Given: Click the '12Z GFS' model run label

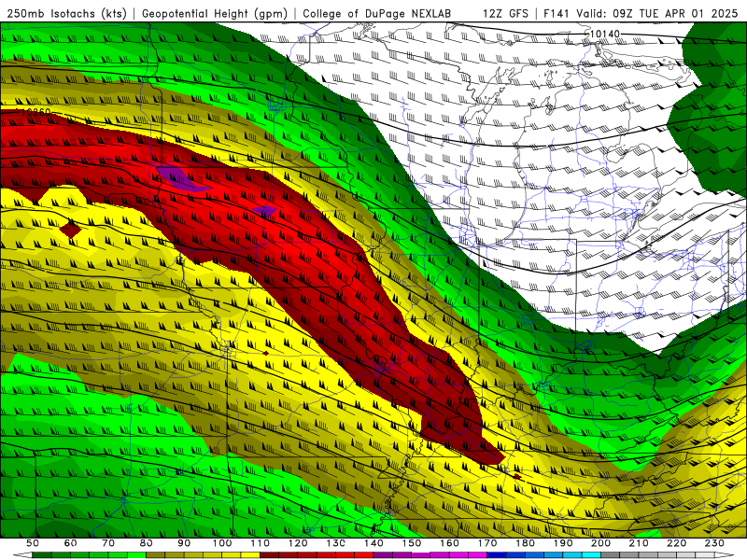Looking at the screenshot, I should 505,14.
